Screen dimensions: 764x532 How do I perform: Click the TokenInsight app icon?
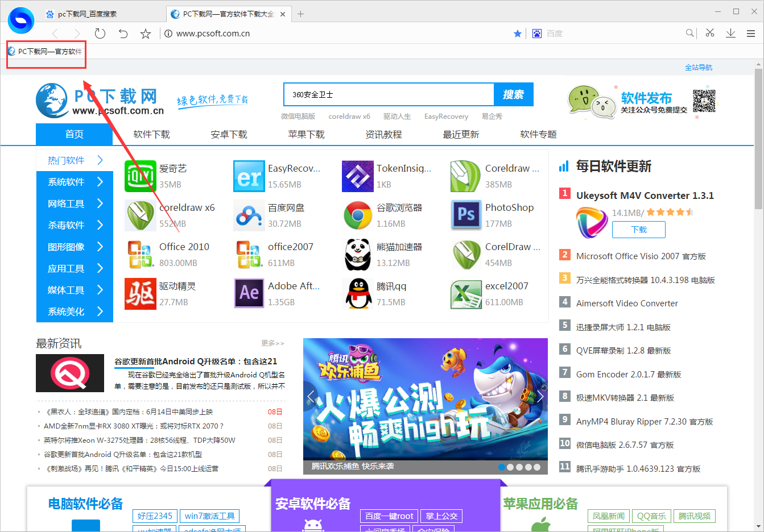pos(357,176)
